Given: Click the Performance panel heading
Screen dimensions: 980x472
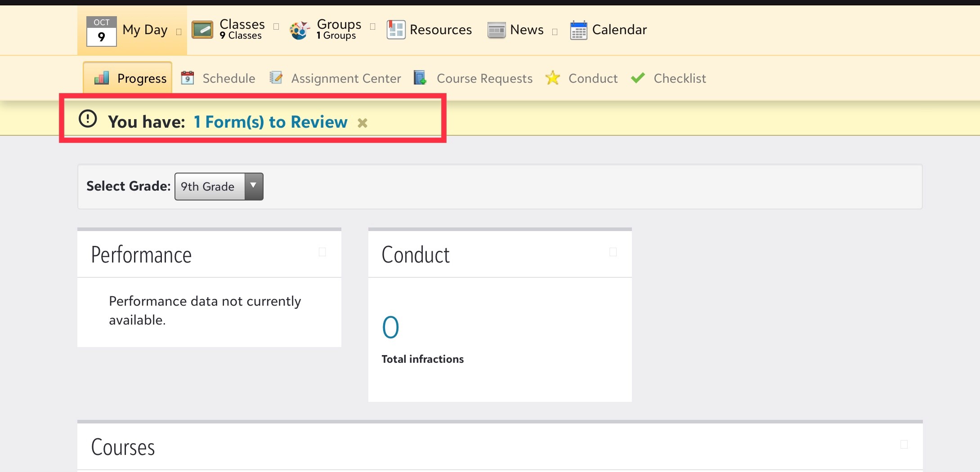Looking at the screenshot, I should tap(141, 255).
